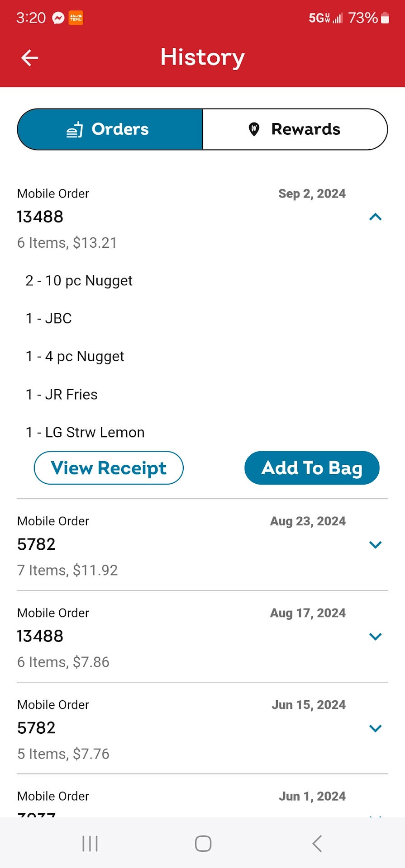Viewport: 405px width, 868px height.
Task: Expand the Aug 23, 2024 order
Action: tap(375, 544)
